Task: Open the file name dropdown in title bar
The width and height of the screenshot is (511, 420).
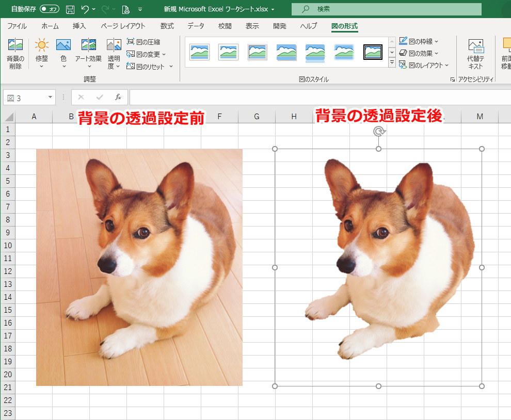Action: [273, 9]
